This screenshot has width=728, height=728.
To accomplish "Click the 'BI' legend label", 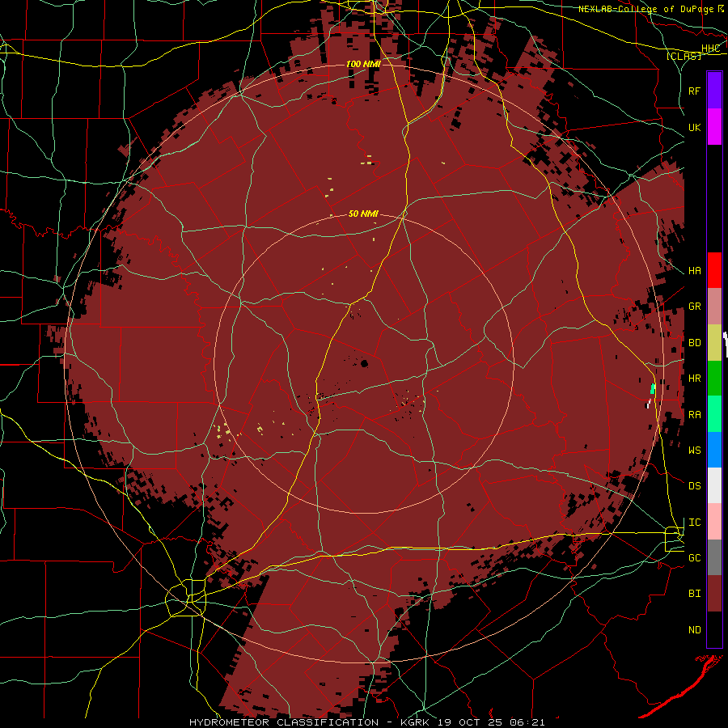I will pyautogui.click(x=694, y=594).
